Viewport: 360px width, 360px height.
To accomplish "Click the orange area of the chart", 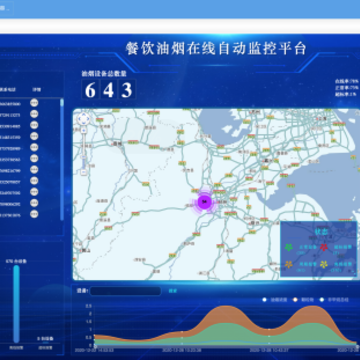I will [x=227, y=314].
